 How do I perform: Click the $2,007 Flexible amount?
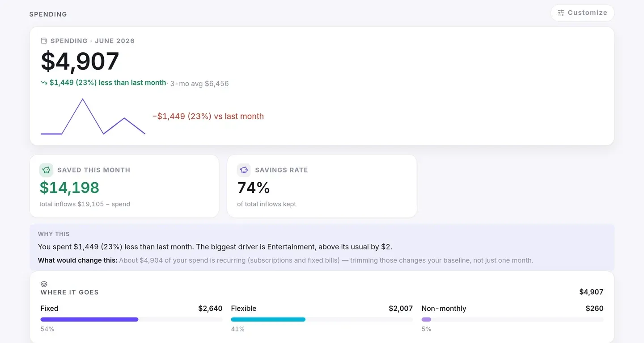click(401, 309)
